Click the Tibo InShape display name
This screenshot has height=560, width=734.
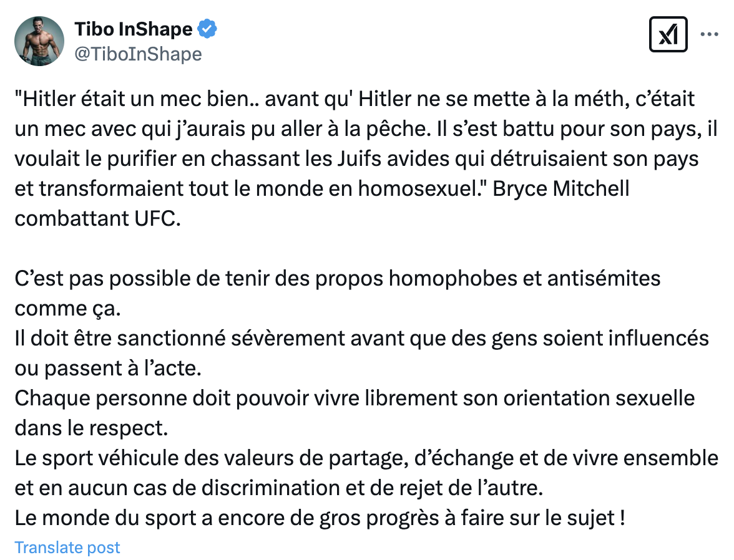pos(134,29)
